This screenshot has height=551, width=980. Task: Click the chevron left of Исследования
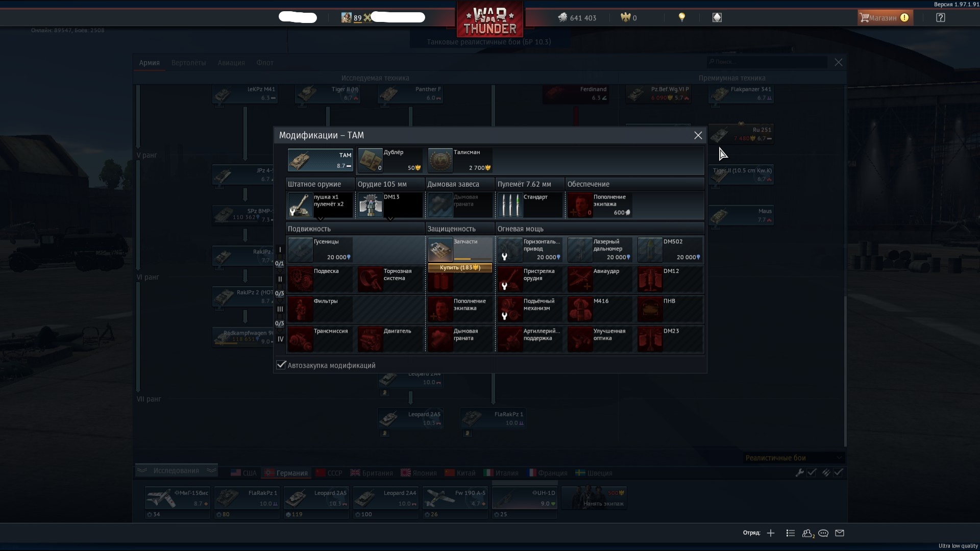142,470
